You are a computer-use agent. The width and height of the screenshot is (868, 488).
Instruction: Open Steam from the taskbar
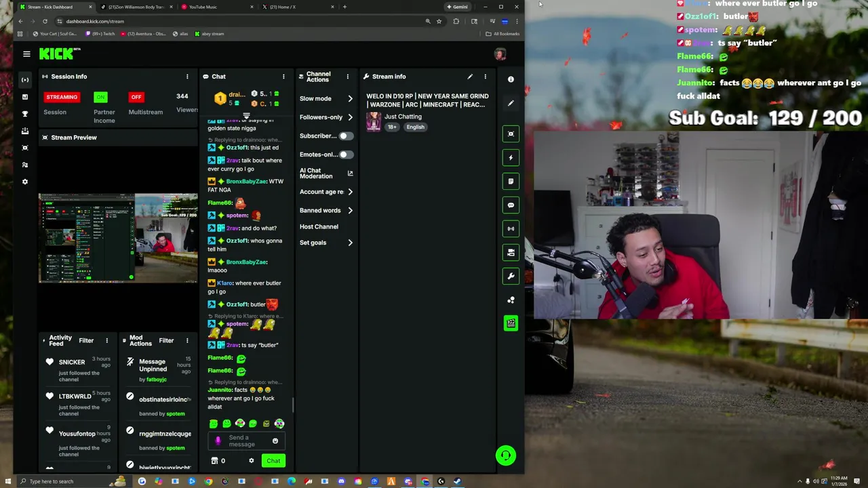pyautogui.click(x=457, y=481)
